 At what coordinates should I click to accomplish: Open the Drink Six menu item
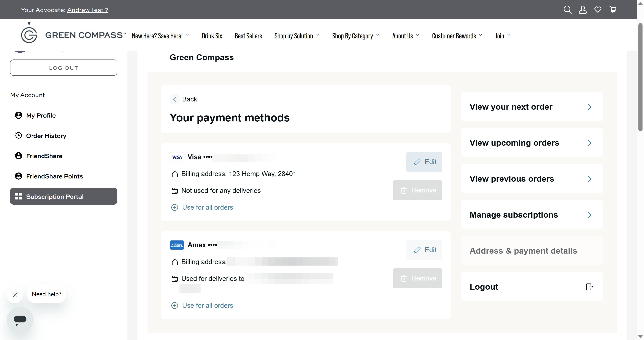coord(212,36)
